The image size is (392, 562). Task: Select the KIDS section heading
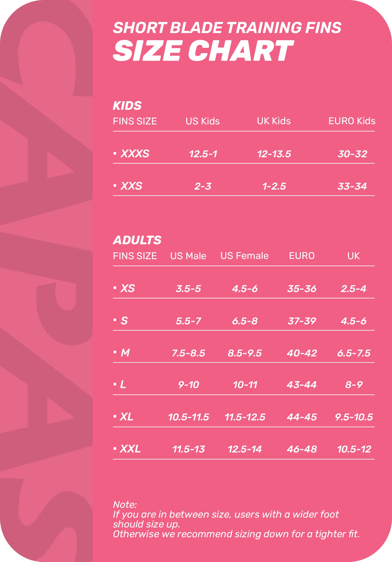(127, 106)
